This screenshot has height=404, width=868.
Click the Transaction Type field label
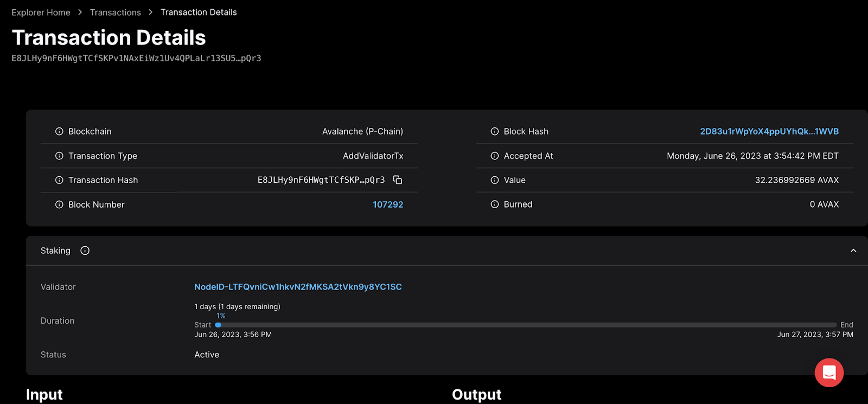click(x=103, y=156)
